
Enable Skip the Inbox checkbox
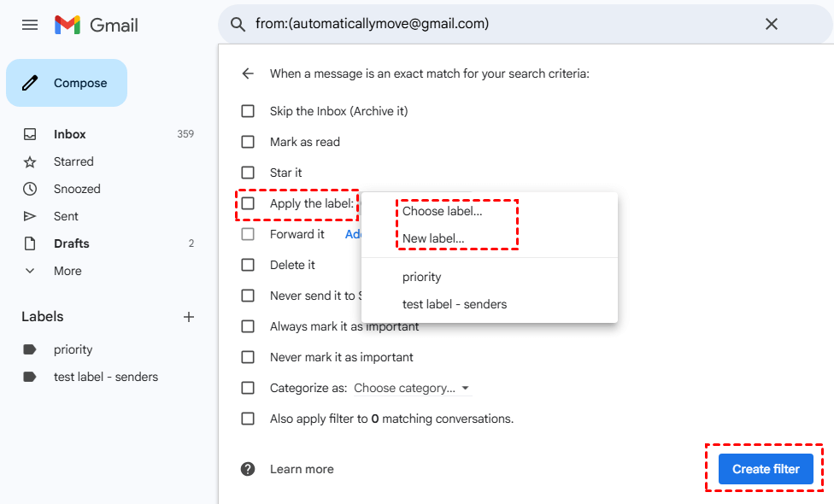click(248, 111)
